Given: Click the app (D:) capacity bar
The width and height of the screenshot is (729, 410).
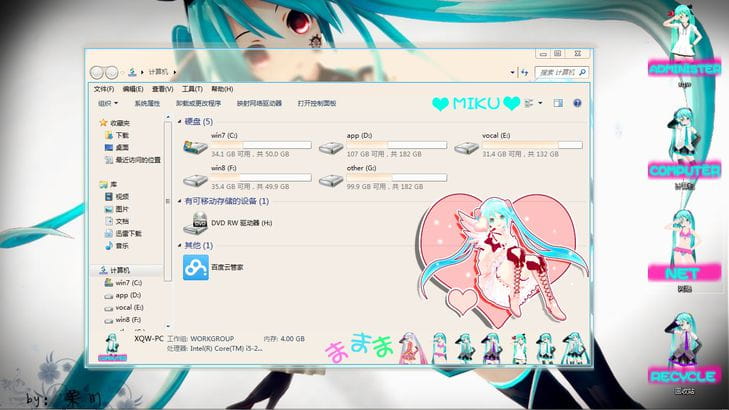Looking at the screenshot, I should pyautogui.click(x=397, y=145).
